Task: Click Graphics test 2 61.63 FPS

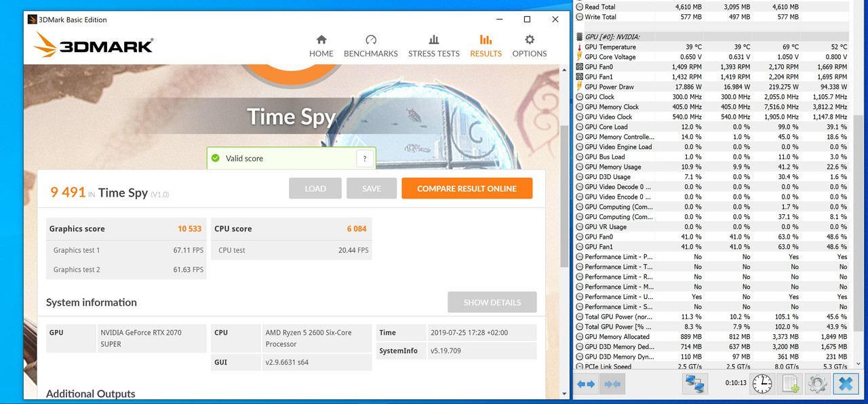Action: click(188, 270)
